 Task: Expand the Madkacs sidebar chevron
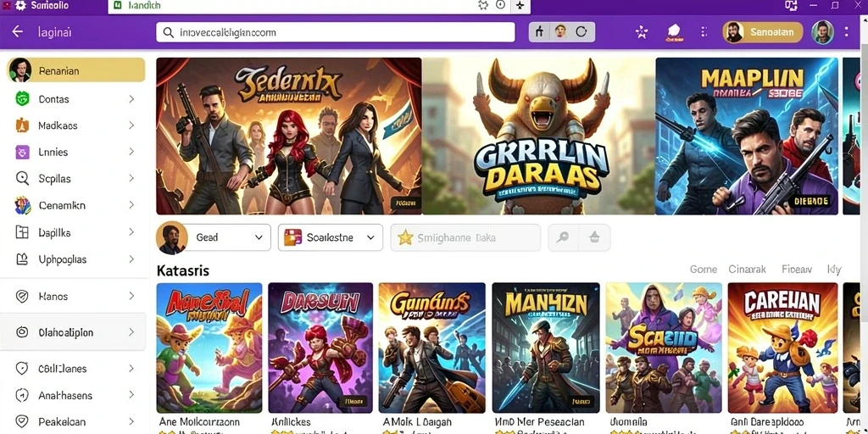click(x=131, y=125)
